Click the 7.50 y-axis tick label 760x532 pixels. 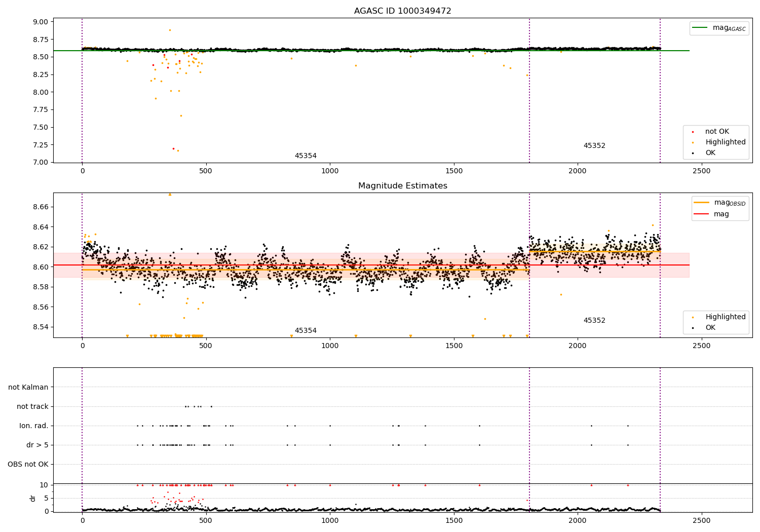click(x=41, y=127)
